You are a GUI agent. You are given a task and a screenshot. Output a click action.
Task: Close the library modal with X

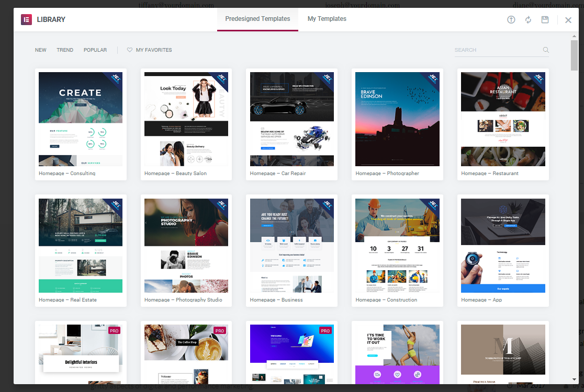568,20
